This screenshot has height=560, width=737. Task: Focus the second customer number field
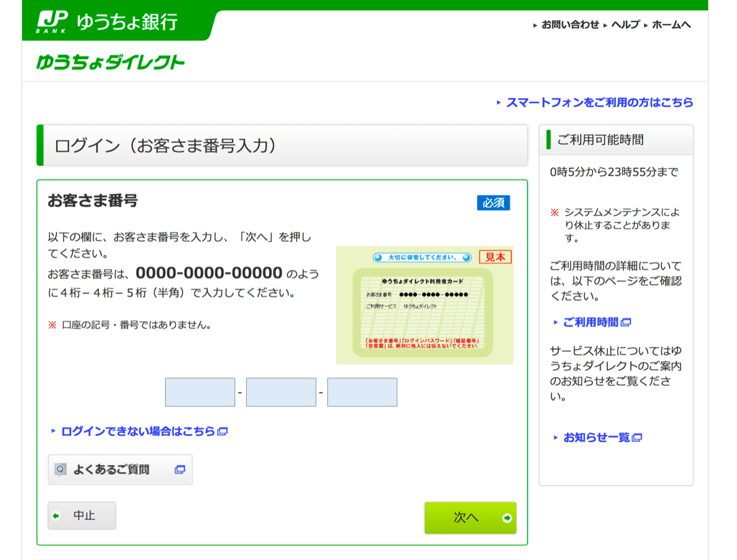(x=281, y=392)
